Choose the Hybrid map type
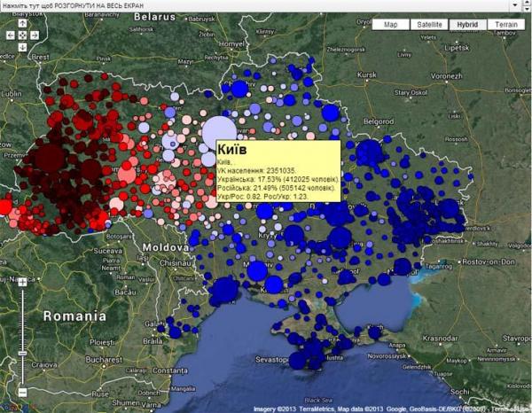532x413 pixels. (x=467, y=25)
